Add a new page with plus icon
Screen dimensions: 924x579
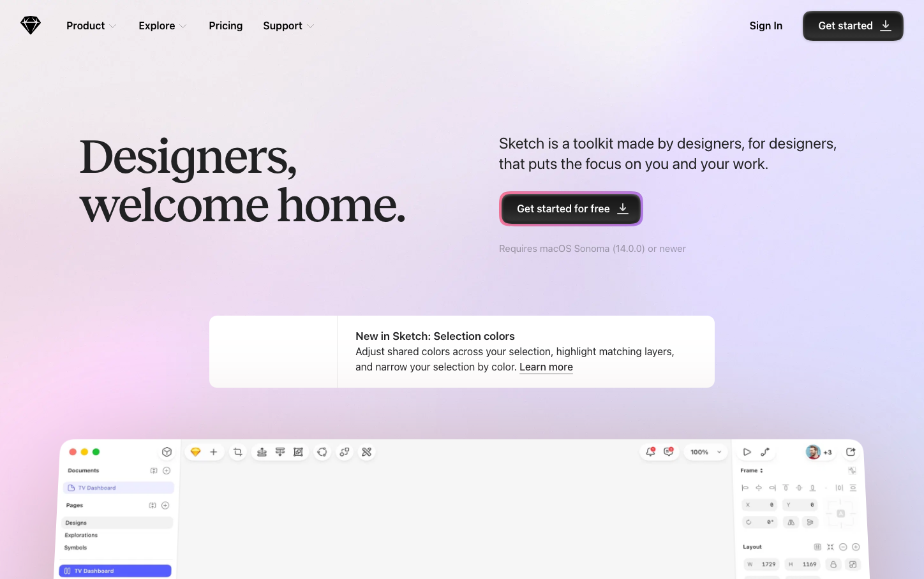[x=165, y=506]
